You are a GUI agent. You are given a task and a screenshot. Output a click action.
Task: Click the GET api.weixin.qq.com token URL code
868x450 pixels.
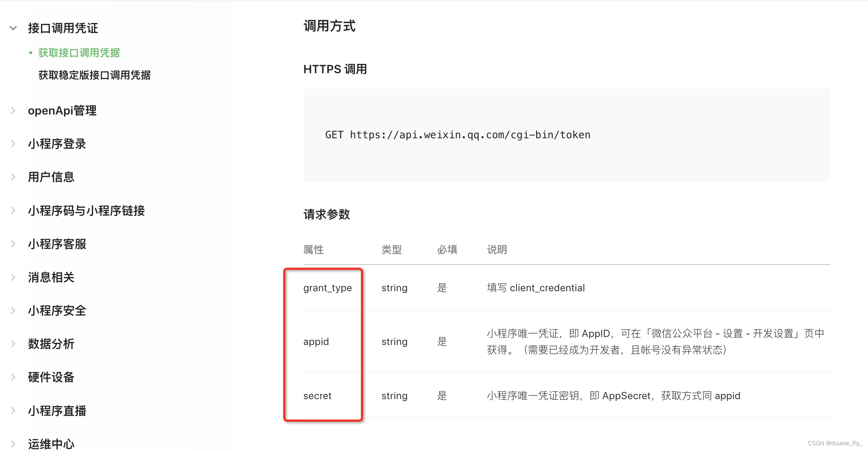click(x=458, y=135)
